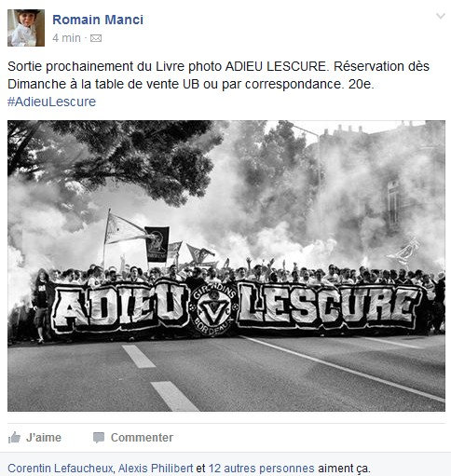This screenshot has width=451, height=476.
Task: Open Romain Manci's profile via name link
Action: point(98,20)
